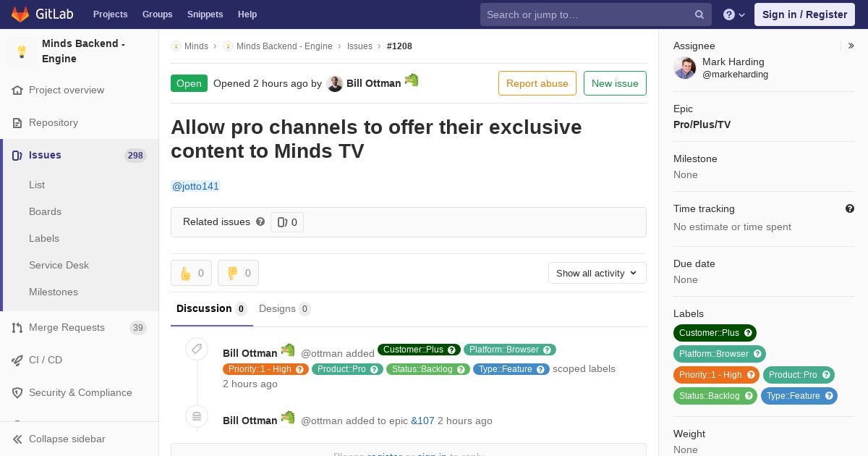Click the related issues count badge
The image size is (868, 456).
[x=287, y=222]
